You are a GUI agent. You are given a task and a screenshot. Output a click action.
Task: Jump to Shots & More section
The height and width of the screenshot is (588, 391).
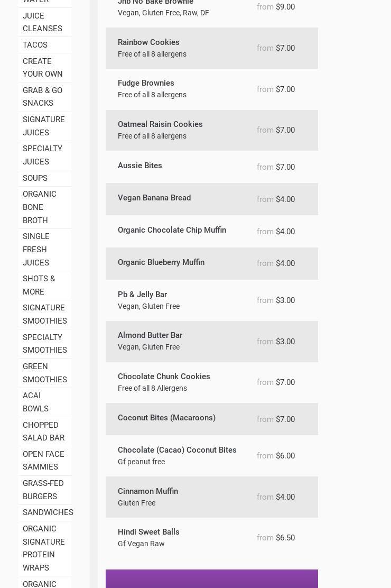pos(39,285)
